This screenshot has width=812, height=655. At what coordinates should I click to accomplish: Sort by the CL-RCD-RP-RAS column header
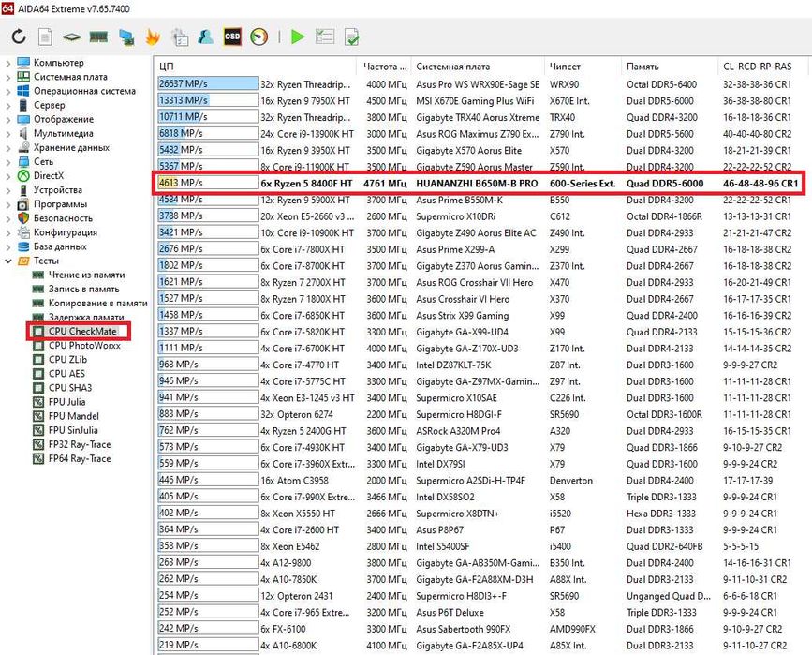click(762, 67)
